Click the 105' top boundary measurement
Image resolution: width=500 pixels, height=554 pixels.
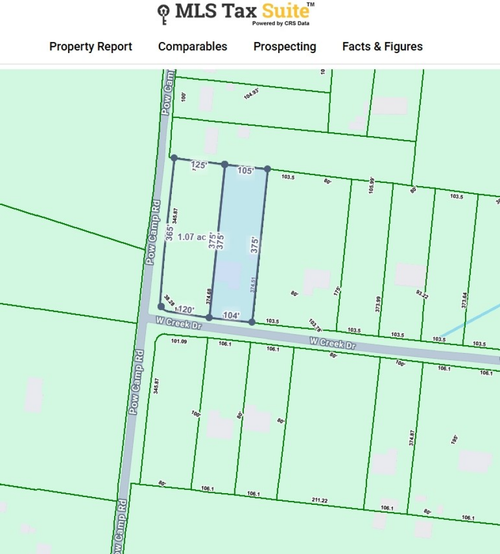coord(246,171)
